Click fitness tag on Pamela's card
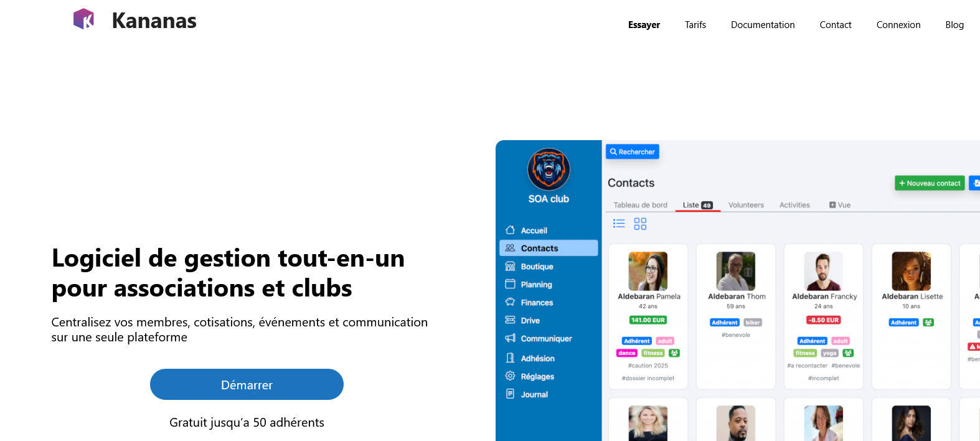980x441 pixels. click(x=653, y=353)
